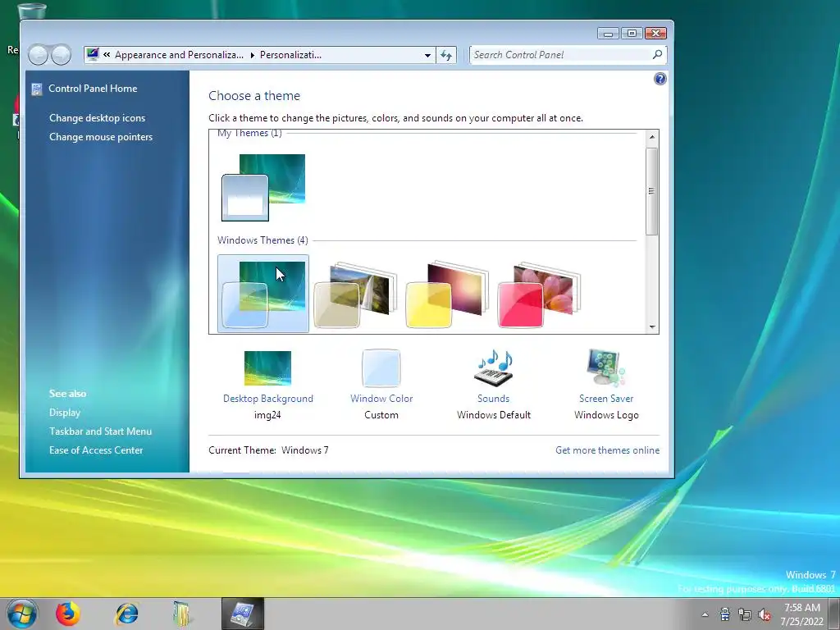Click the 'Windows Themes (4)' group header
Image resolution: width=840 pixels, height=630 pixels.
pos(262,240)
